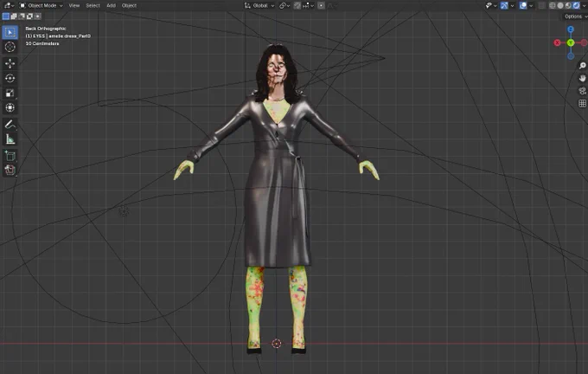Click the 3D cursor at character's feet
The width and height of the screenshot is (588, 374).
coord(277,343)
